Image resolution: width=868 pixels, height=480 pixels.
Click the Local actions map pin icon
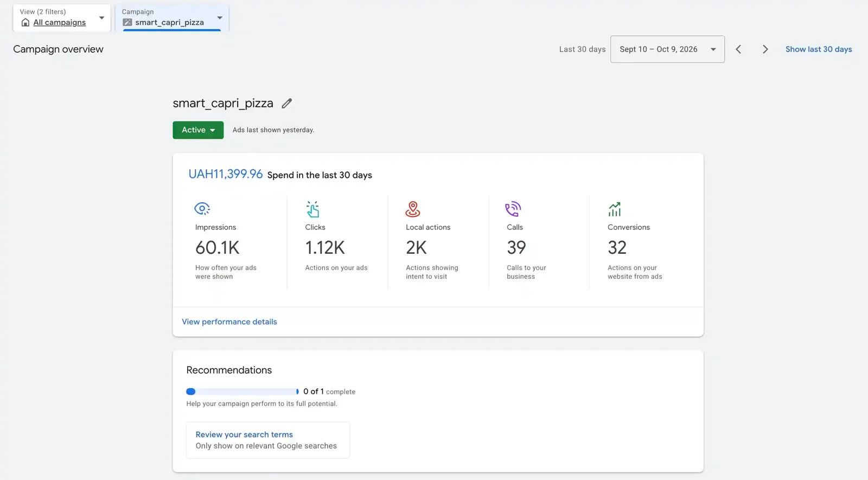point(413,209)
